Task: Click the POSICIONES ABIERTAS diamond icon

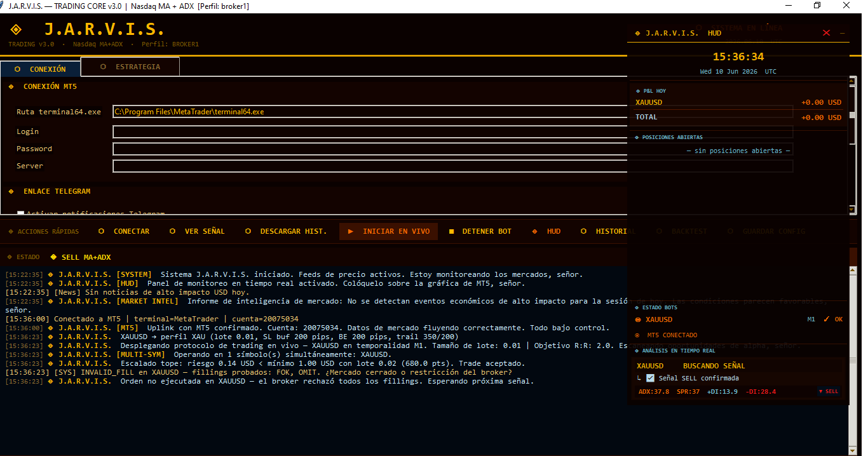Action: [638, 137]
